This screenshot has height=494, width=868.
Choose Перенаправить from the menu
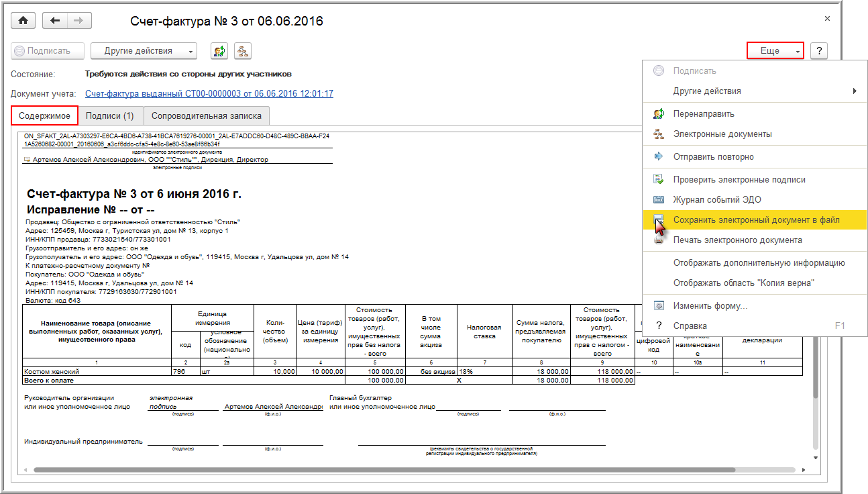(755, 114)
